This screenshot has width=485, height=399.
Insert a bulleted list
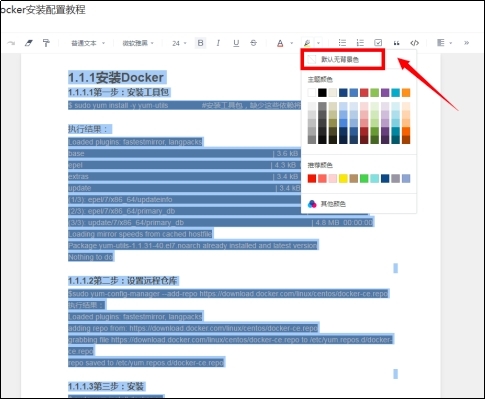(342, 43)
